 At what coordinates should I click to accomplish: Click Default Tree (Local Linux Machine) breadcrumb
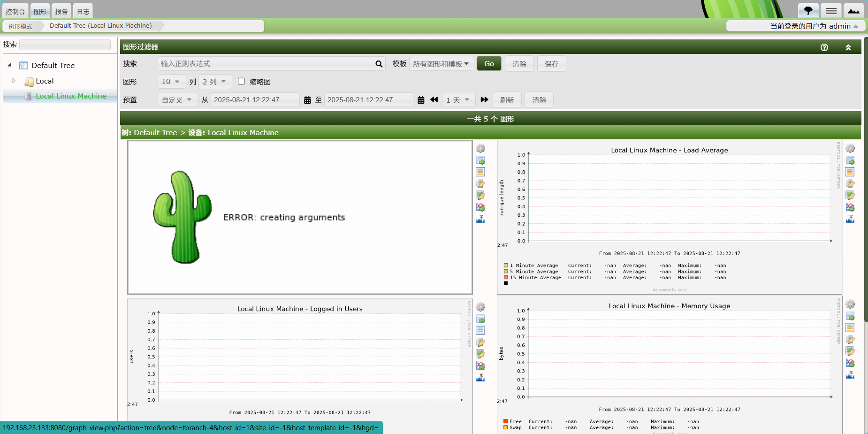coord(101,26)
